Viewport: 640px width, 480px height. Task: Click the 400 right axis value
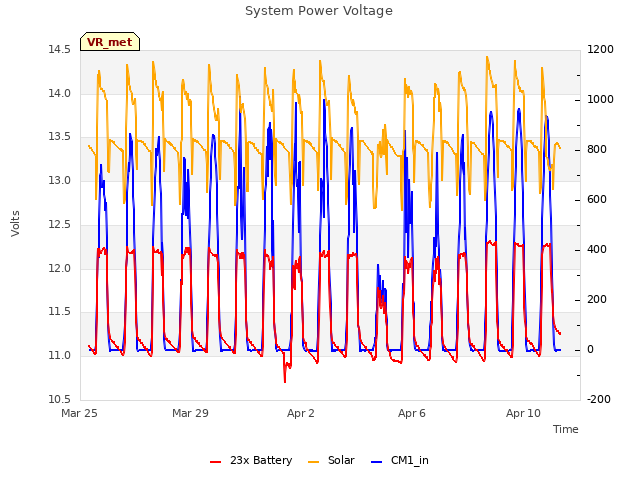tap(597, 250)
